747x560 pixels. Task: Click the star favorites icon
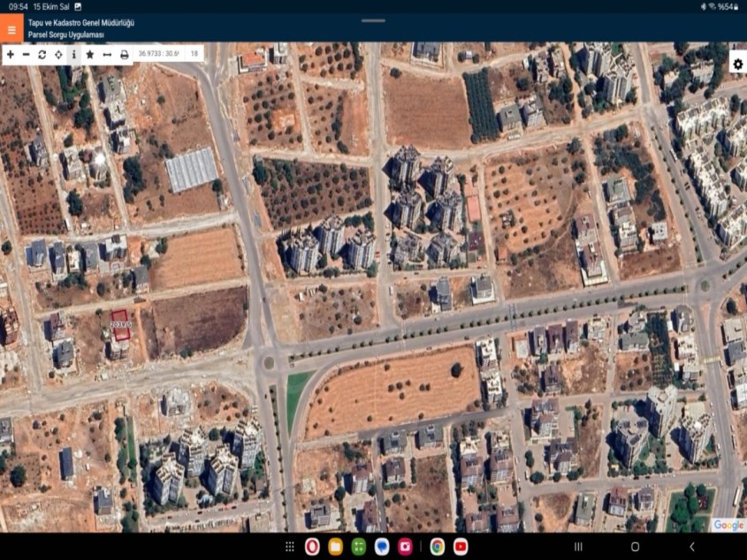click(x=89, y=55)
